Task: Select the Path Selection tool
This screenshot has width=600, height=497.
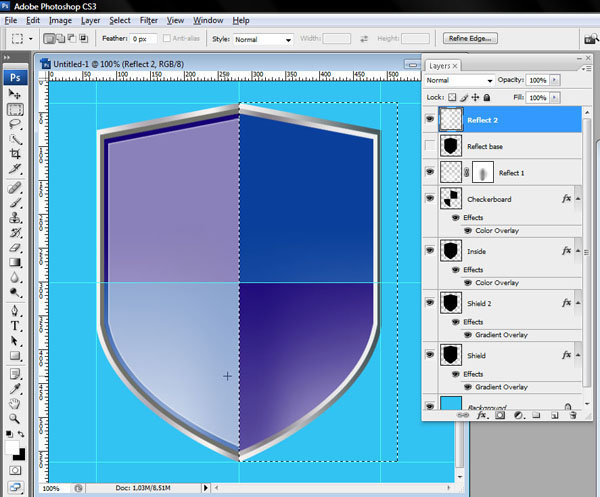Action: pyautogui.click(x=15, y=341)
